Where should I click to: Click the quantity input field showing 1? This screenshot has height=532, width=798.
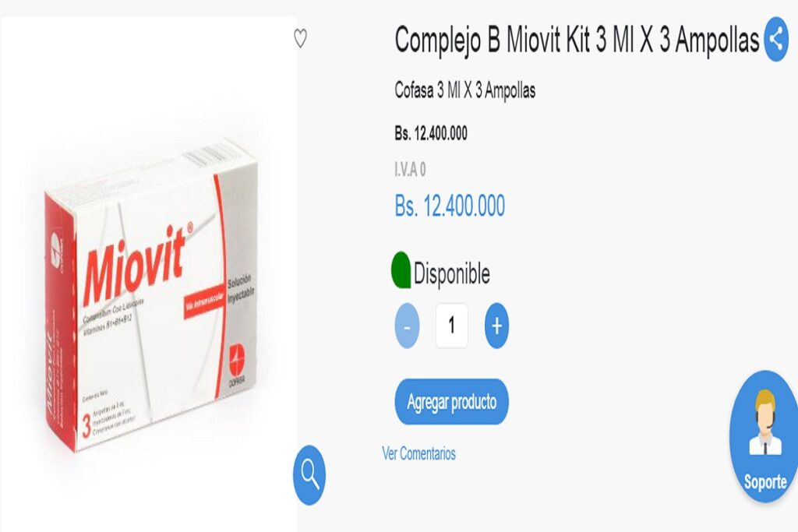pyautogui.click(x=452, y=326)
